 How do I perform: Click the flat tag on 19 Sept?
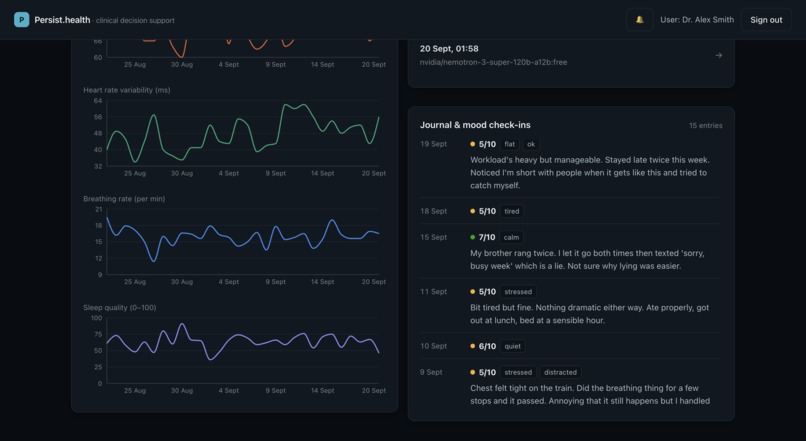click(509, 144)
